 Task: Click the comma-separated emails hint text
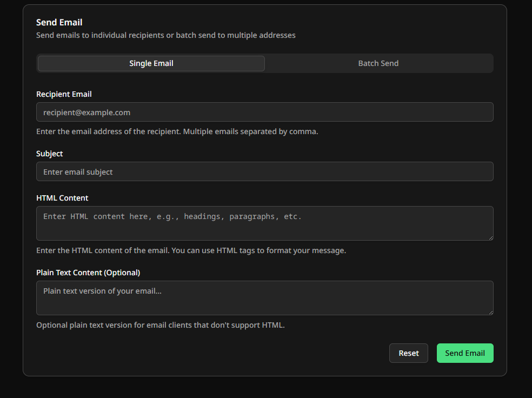177,131
